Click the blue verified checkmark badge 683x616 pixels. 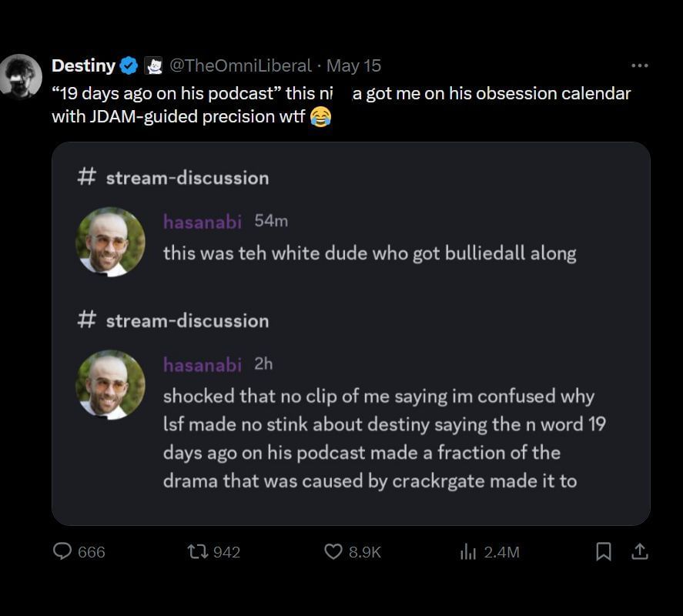coord(129,66)
